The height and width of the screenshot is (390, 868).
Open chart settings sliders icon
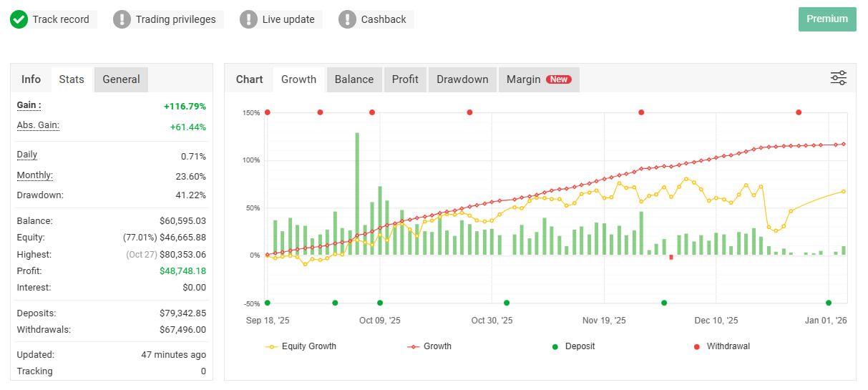[x=838, y=78]
